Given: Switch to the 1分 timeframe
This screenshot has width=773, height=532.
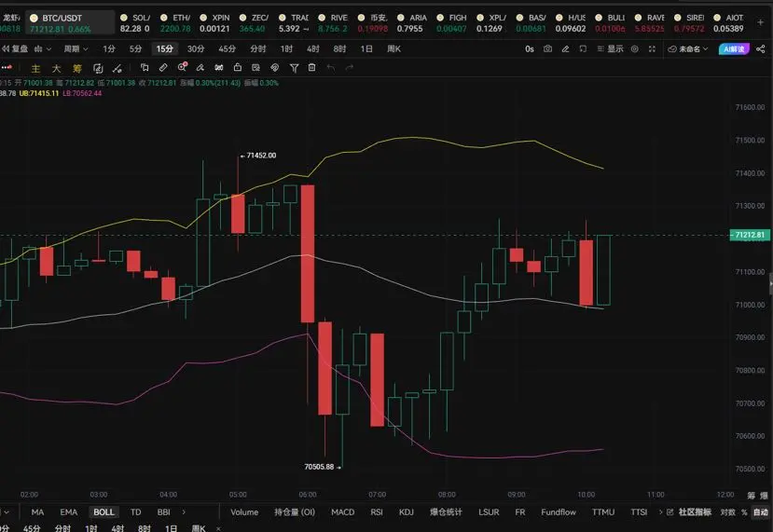Looking at the screenshot, I should click(109, 48).
